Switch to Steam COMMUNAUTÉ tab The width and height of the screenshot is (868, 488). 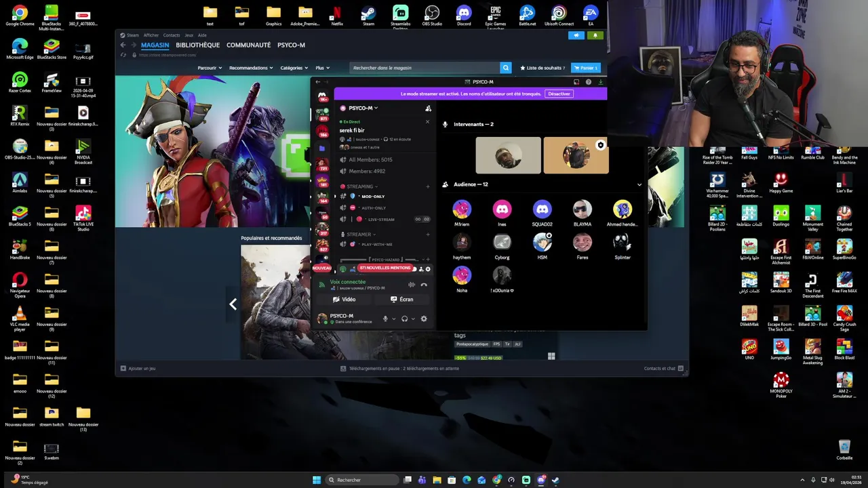(x=248, y=45)
